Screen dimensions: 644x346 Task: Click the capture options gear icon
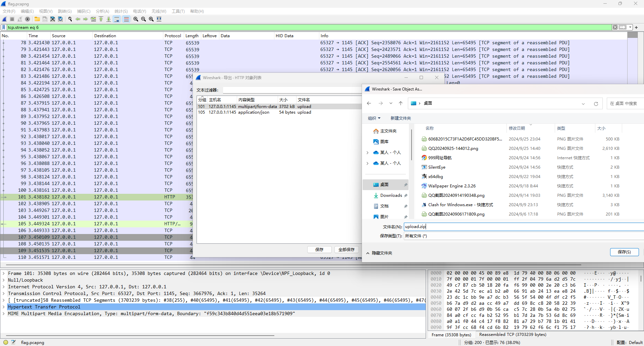point(28,19)
